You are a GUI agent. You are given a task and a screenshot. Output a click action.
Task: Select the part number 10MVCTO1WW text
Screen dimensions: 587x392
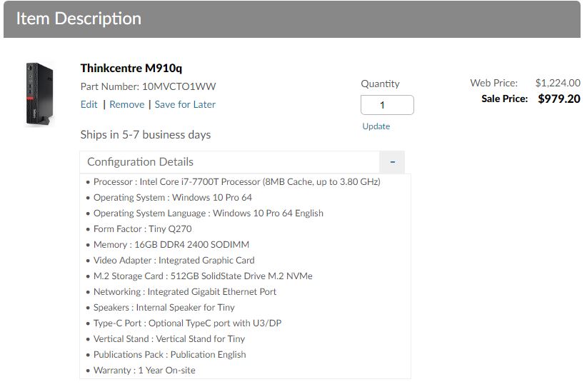click(179, 86)
